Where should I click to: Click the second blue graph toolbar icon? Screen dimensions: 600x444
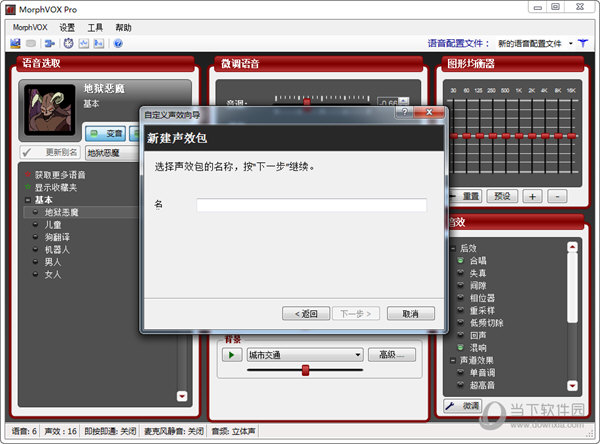[99, 44]
